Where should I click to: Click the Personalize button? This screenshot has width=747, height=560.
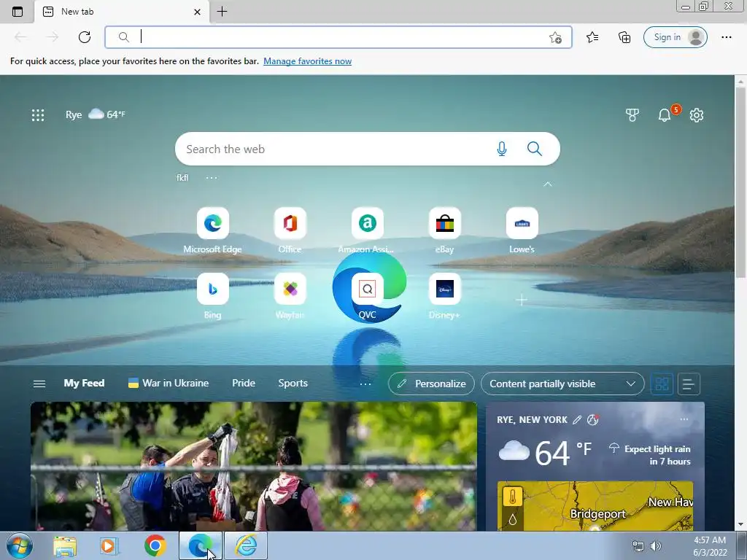tap(431, 384)
